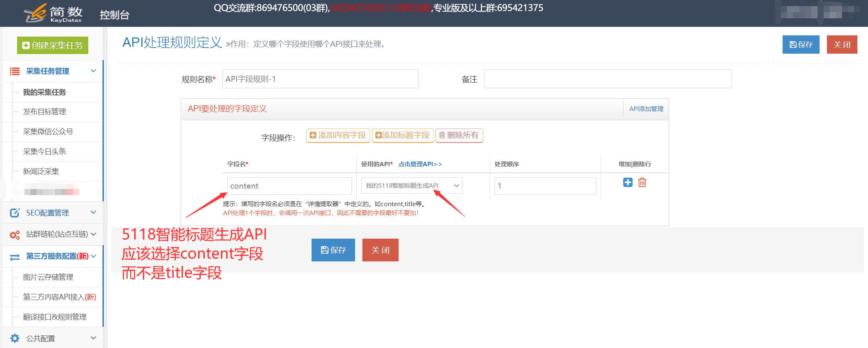Screen dimensions: 868x348
Task: Click the bottom red 关闭 button
Action: (380, 250)
